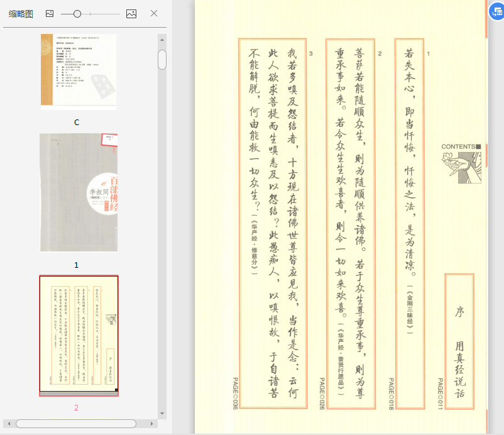Viewport: 504px width, 435px height.
Task: Click the thumbnail panel scroll up arrow
Action: pyautogui.click(x=162, y=40)
